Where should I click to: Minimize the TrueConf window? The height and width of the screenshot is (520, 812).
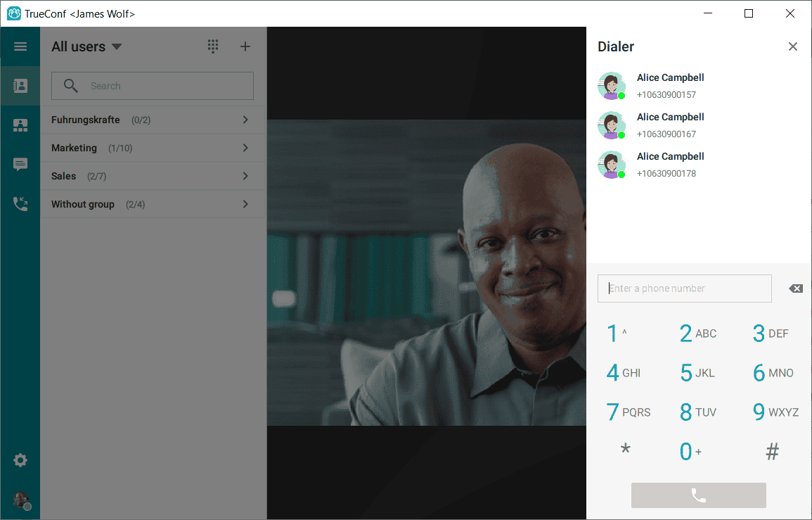708,13
